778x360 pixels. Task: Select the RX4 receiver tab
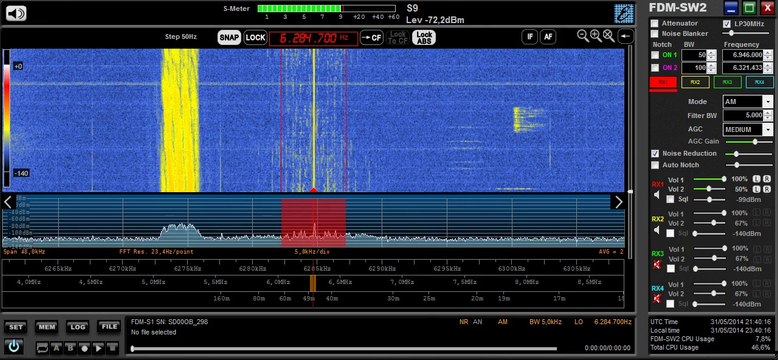(x=760, y=83)
